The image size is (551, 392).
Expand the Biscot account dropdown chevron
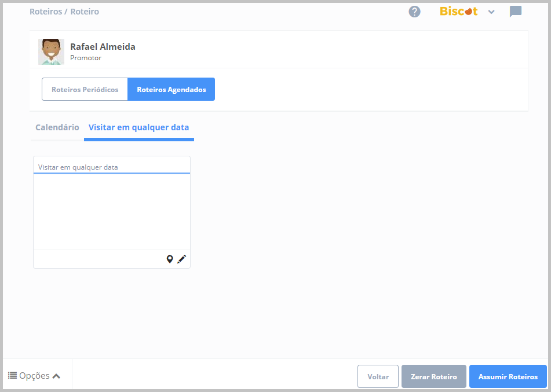tap(491, 12)
